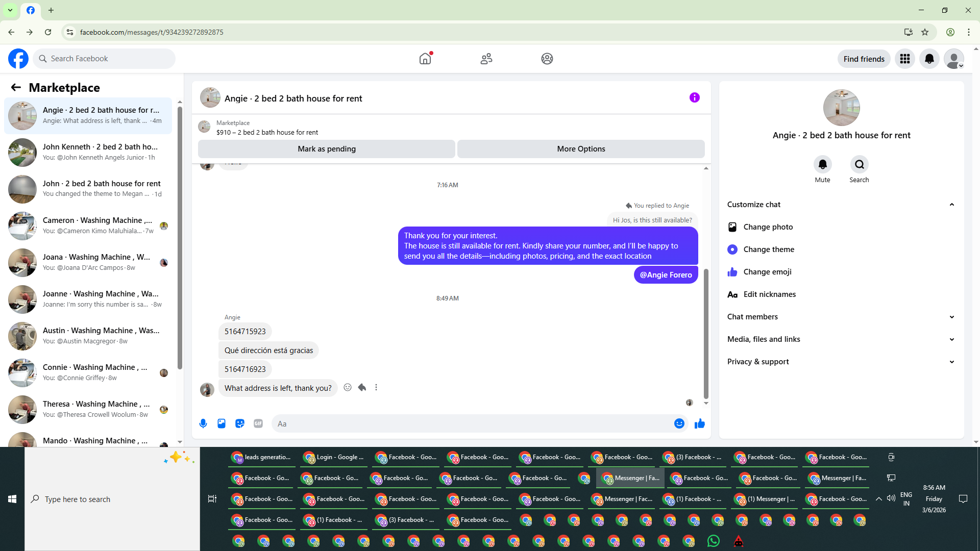980x551 pixels.
Task: Expand Media, files and links
Action: click(951, 339)
